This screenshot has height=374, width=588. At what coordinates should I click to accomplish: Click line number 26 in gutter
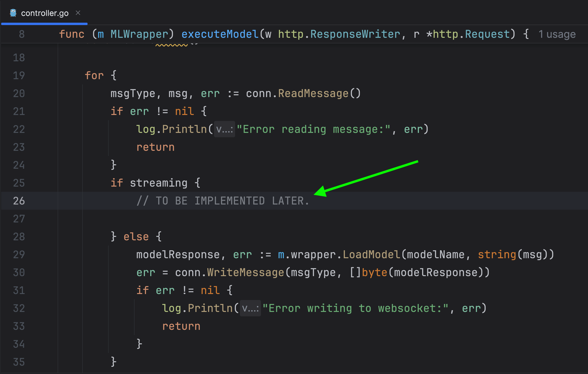pos(19,201)
